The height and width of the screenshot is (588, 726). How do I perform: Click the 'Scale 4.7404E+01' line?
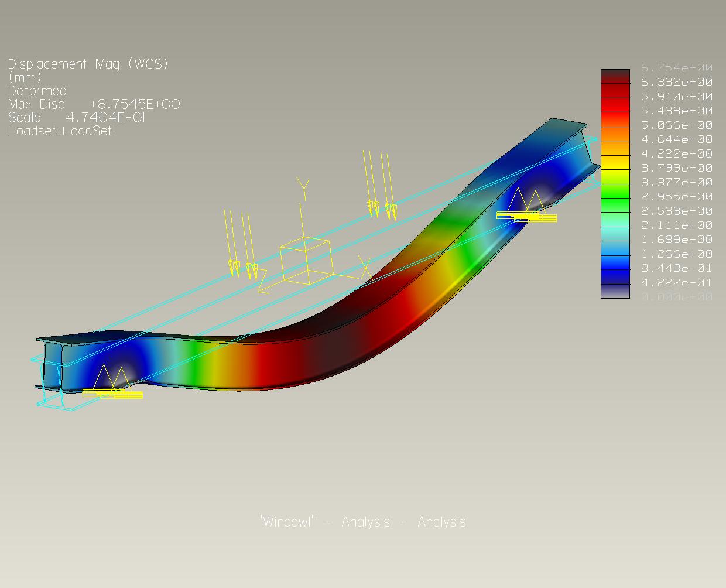(x=76, y=118)
